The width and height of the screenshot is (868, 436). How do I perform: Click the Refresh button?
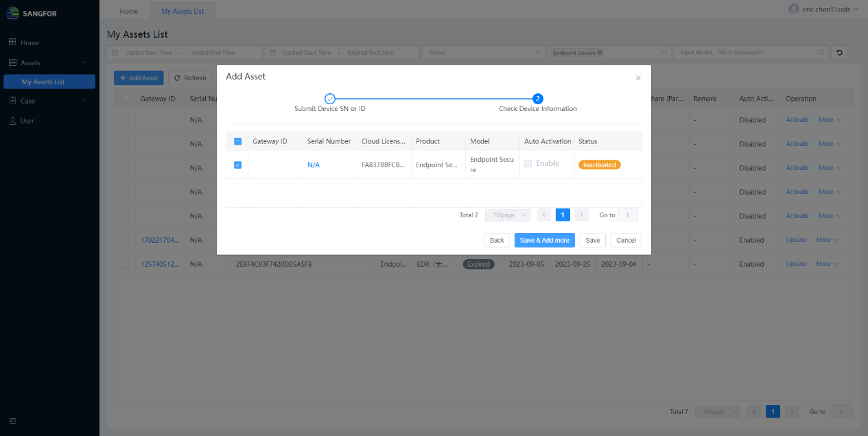pos(190,78)
